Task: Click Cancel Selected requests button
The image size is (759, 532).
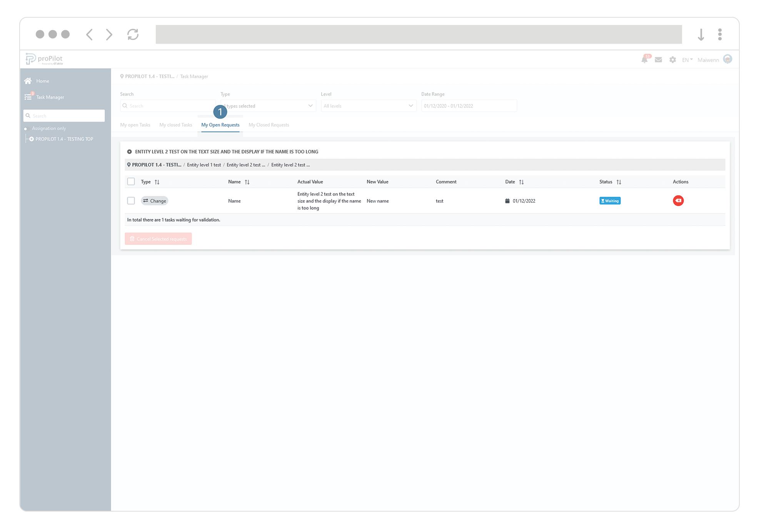Action: [x=158, y=239]
